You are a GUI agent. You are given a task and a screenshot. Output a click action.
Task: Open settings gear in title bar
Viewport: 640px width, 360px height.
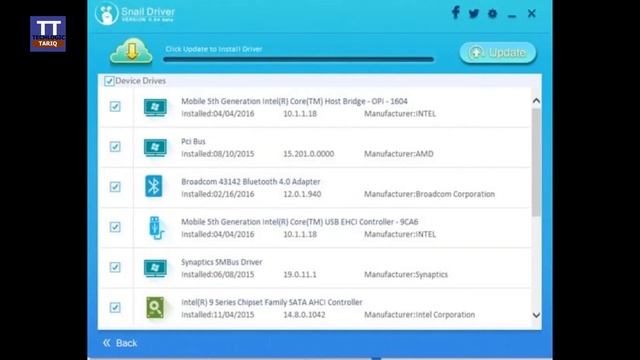[x=492, y=13]
